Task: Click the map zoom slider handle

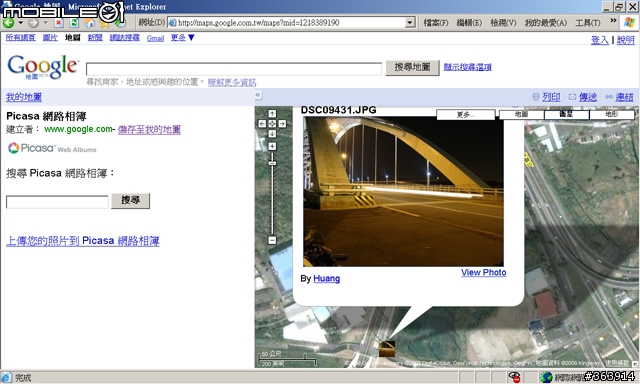Action: pos(272,163)
